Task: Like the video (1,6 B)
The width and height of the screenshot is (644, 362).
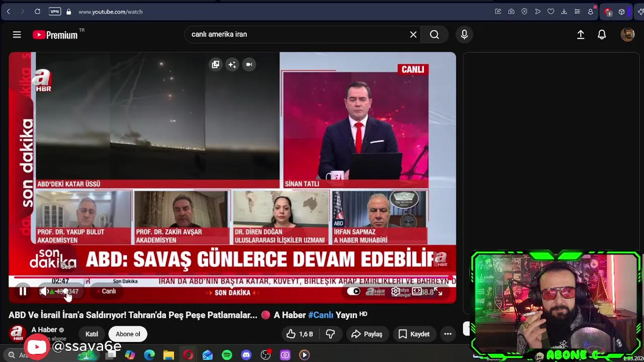Action: click(x=300, y=334)
